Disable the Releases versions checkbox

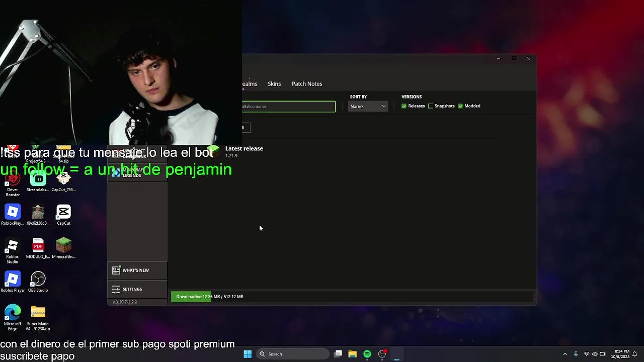click(404, 106)
